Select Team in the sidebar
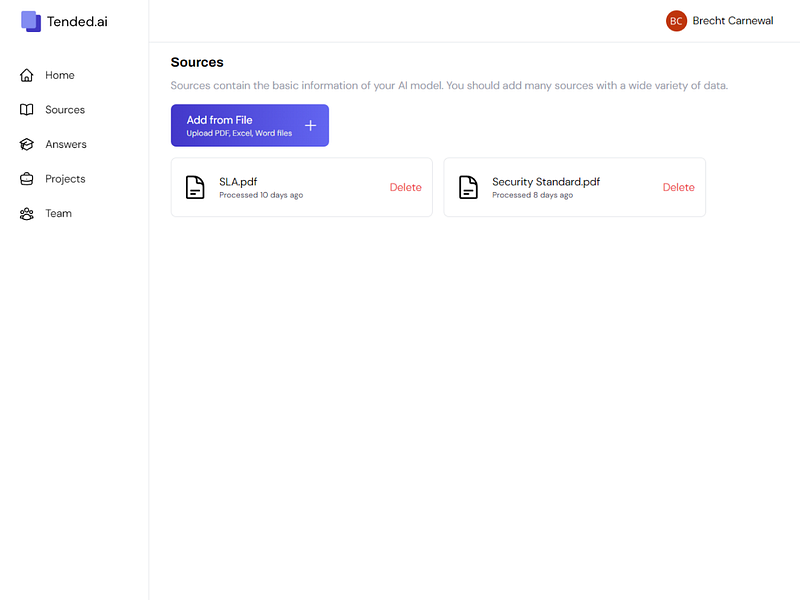This screenshot has width=800, height=600. (58, 213)
